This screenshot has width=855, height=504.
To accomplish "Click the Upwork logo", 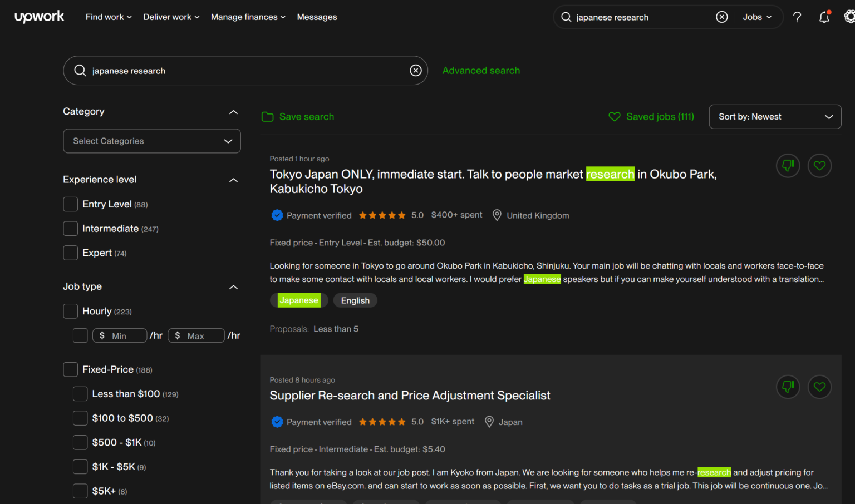I will coord(39,17).
